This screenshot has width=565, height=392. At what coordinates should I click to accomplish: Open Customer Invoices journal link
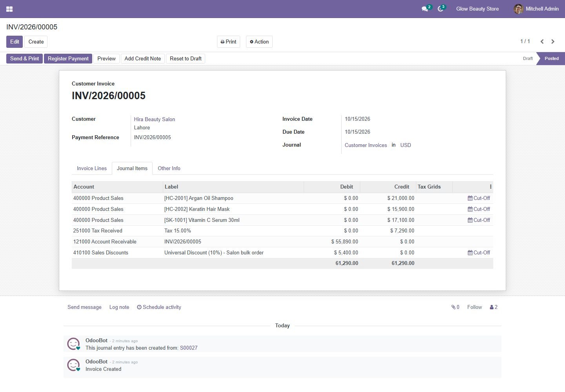pyautogui.click(x=366, y=145)
